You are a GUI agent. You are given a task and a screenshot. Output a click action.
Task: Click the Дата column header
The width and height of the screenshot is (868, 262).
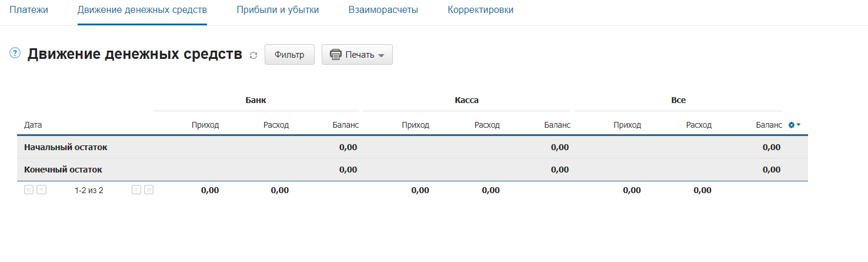click(x=33, y=125)
